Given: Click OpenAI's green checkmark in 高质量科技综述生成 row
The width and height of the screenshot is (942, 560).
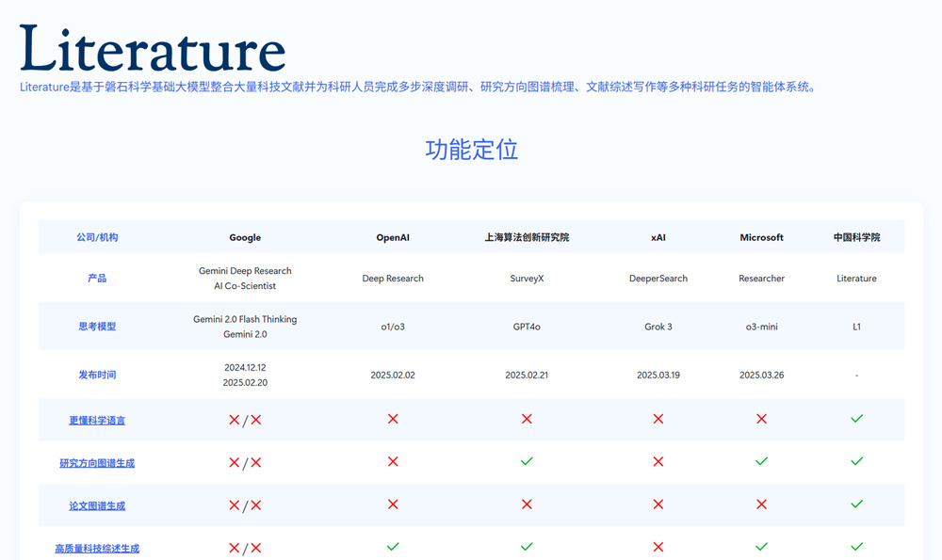Looking at the screenshot, I should point(393,547).
